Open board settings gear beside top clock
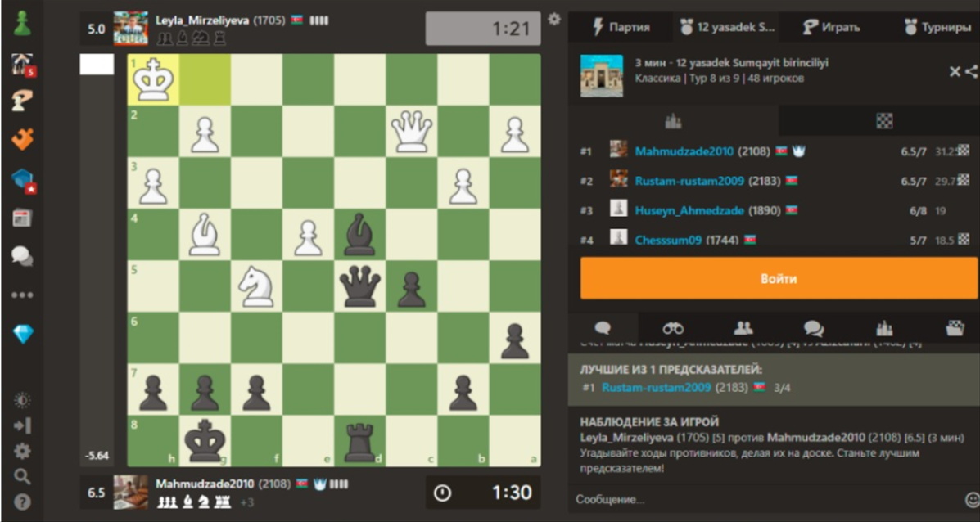This screenshot has height=522, width=980. pos(553,20)
